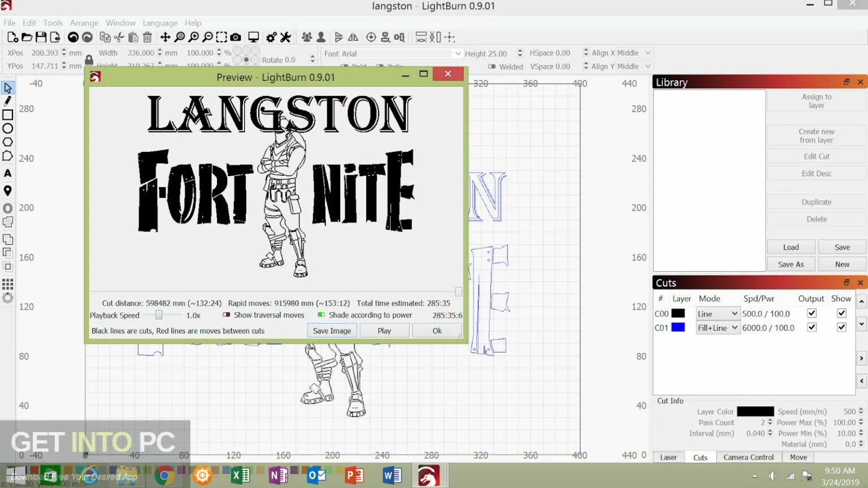The image size is (868, 488).
Task: Open settings gears icon
Action: tap(271, 37)
